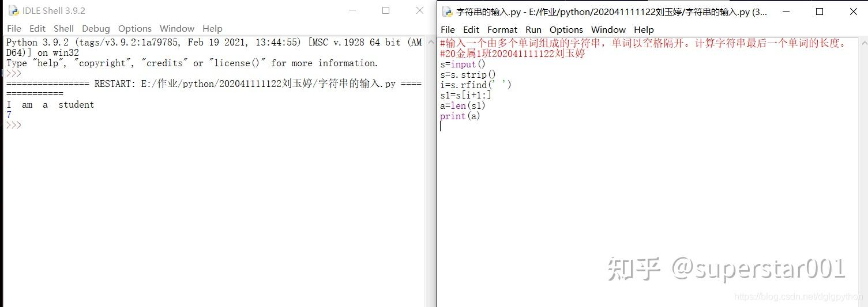
Task: Maximize the IDLE Shell window
Action: point(386,10)
